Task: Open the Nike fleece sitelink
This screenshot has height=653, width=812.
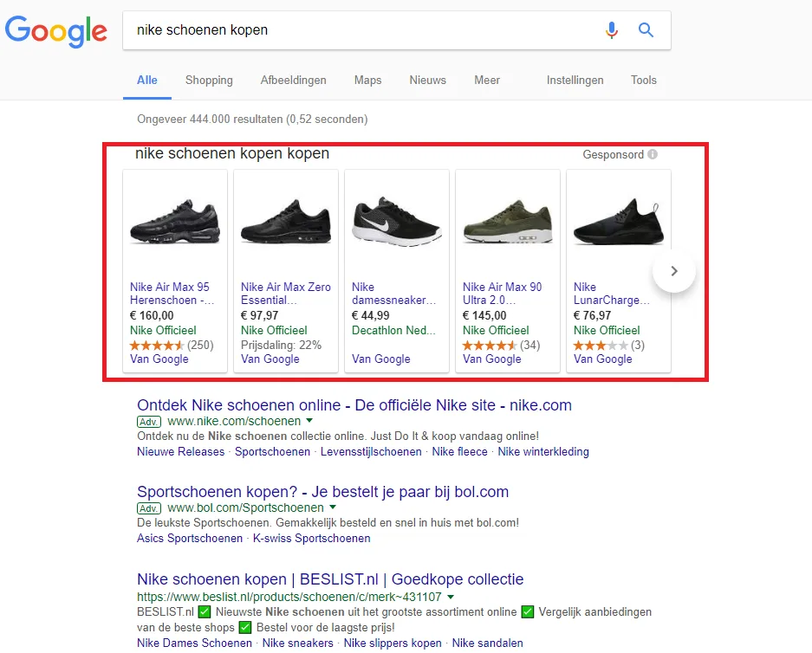Action: (459, 452)
